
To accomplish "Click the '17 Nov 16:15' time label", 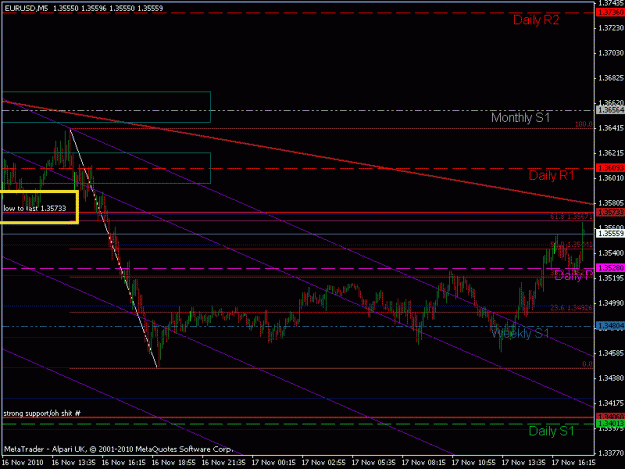I will tap(574, 463).
